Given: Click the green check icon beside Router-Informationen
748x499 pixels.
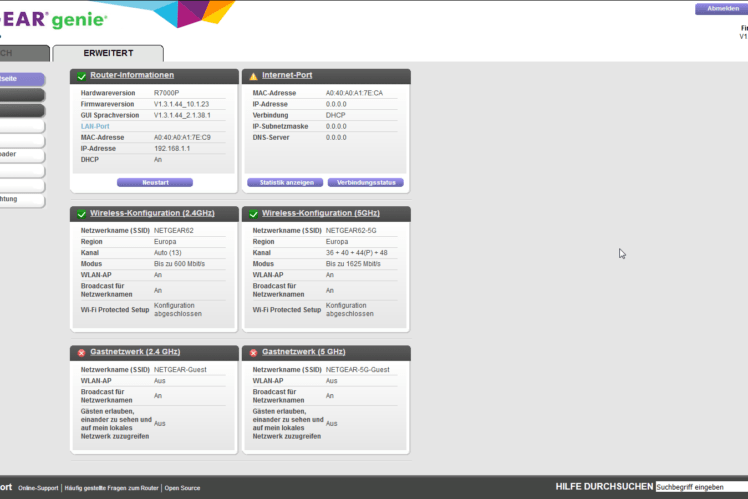Looking at the screenshot, I should (82, 76).
